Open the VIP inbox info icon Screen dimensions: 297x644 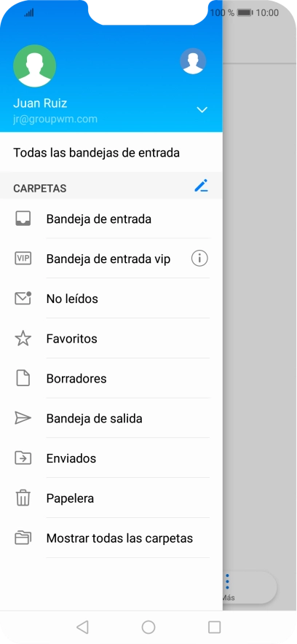click(x=199, y=259)
